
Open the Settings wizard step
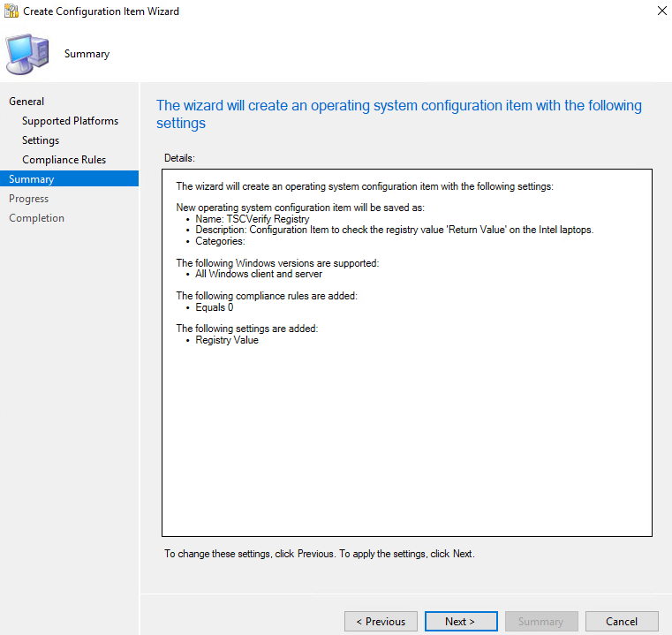(41, 140)
